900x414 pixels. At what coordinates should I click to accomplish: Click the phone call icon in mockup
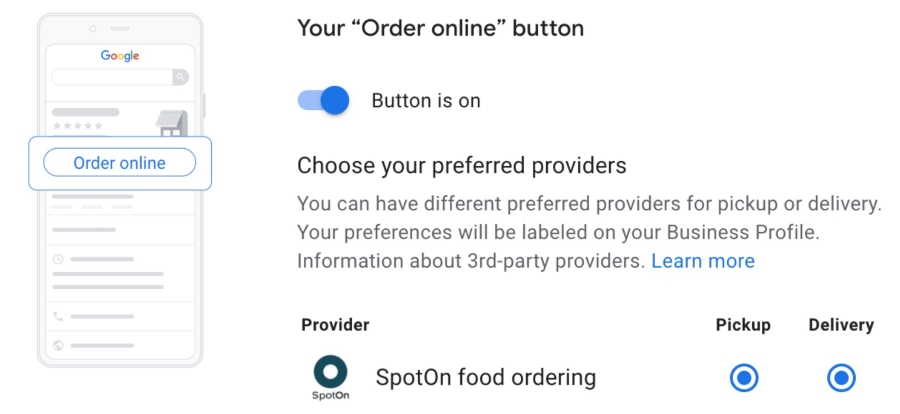tap(58, 316)
